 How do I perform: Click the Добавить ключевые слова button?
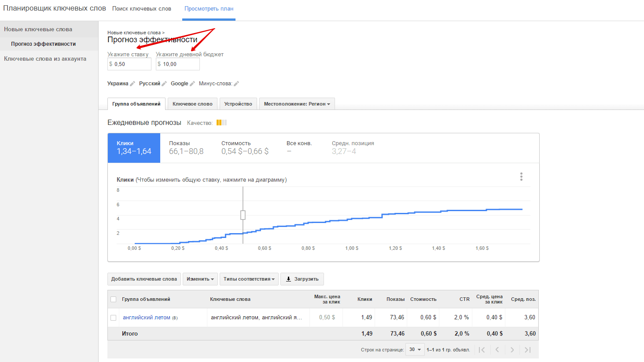click(144, 279)
